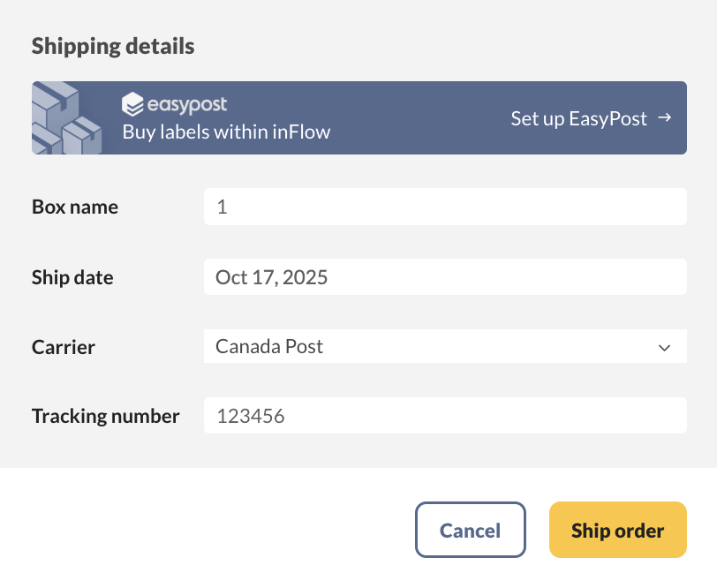Open the Carrier dropdown showing Canada Post
The height and width of the screenshot is (588, 717).
coord(445,346)
